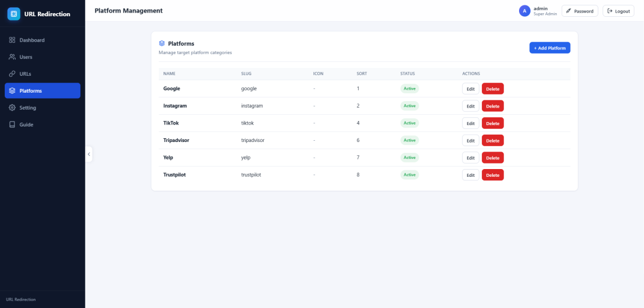
Task: Edit the Tripadvisor platform
Action: (x=470, y=141)
